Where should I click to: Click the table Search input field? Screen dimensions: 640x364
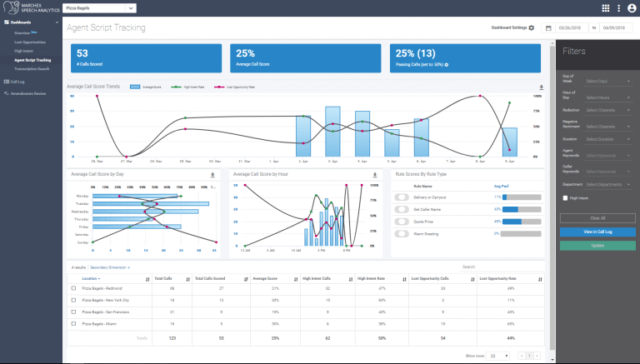[500, 267]
